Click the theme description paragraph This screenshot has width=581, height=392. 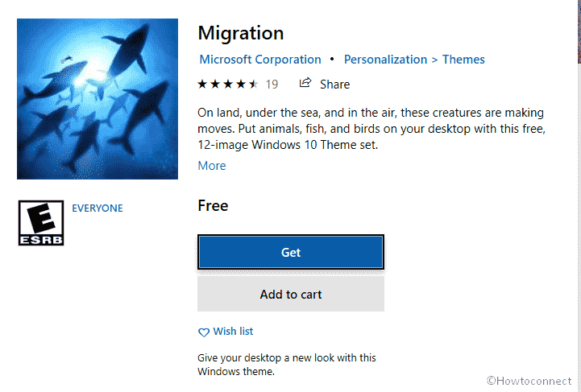[x=371, y=129]
